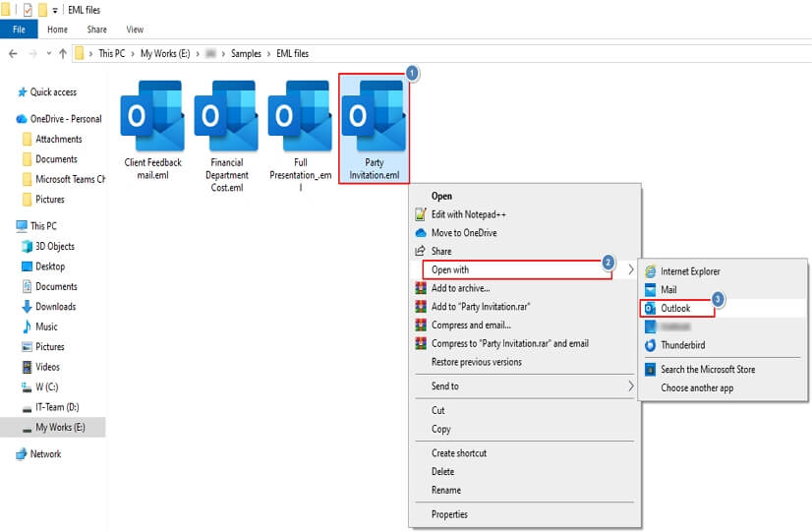Click WinRAR icon beside Add to archive
The width and height of the screenshot is (812, 532).
(x=421, y=288)
